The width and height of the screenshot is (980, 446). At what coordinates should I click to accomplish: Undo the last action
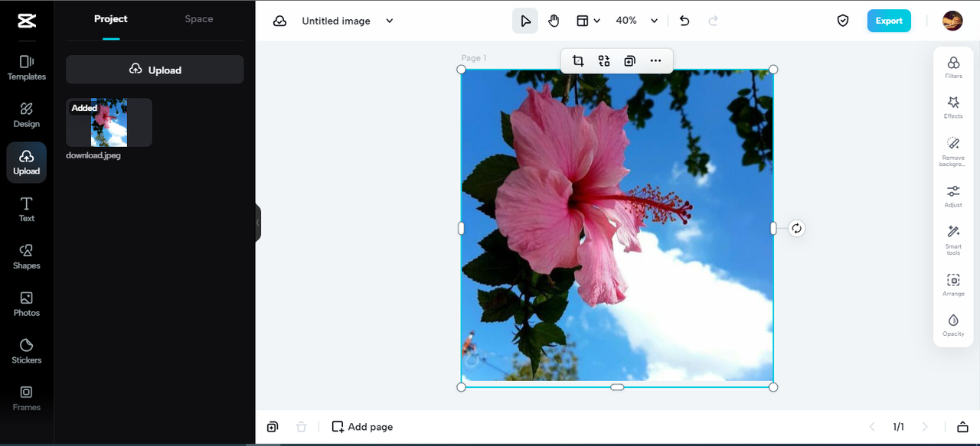point(684,21)
